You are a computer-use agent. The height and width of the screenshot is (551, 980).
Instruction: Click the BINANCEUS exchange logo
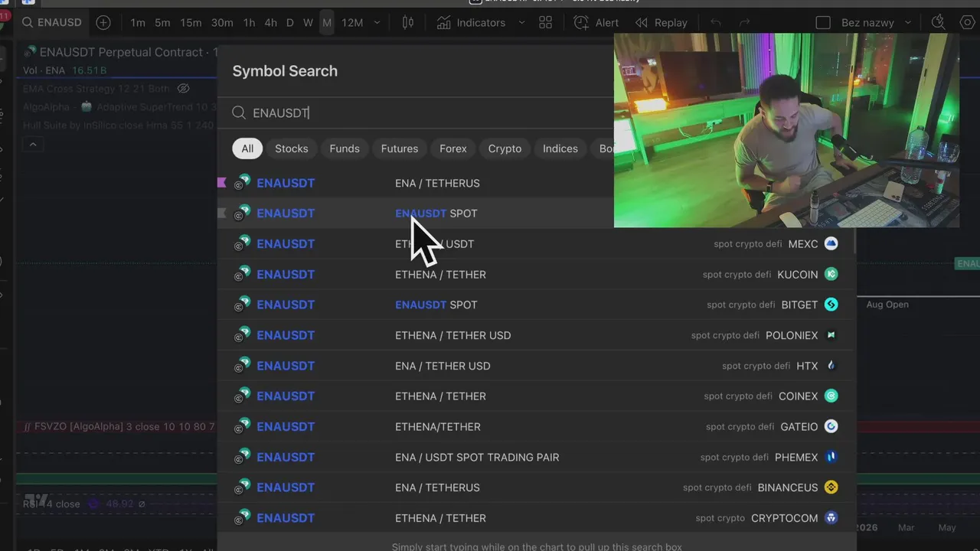click(x=831, y=487)
